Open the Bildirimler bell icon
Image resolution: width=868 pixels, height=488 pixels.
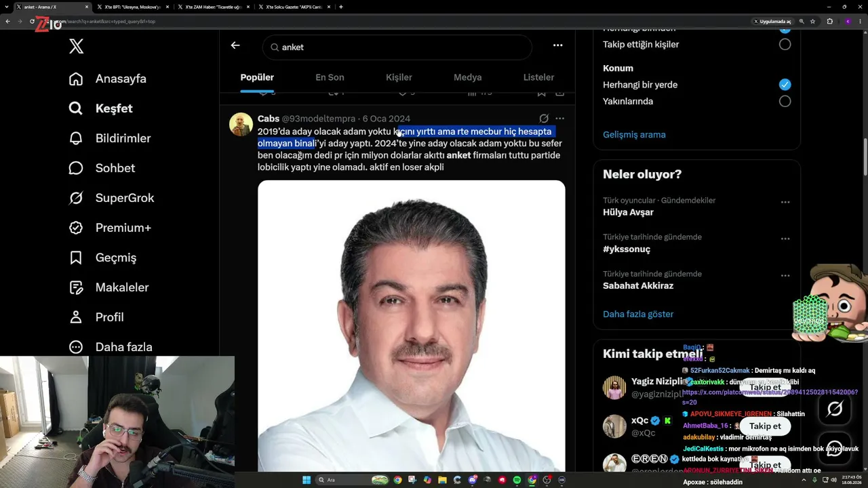(76, 138)
